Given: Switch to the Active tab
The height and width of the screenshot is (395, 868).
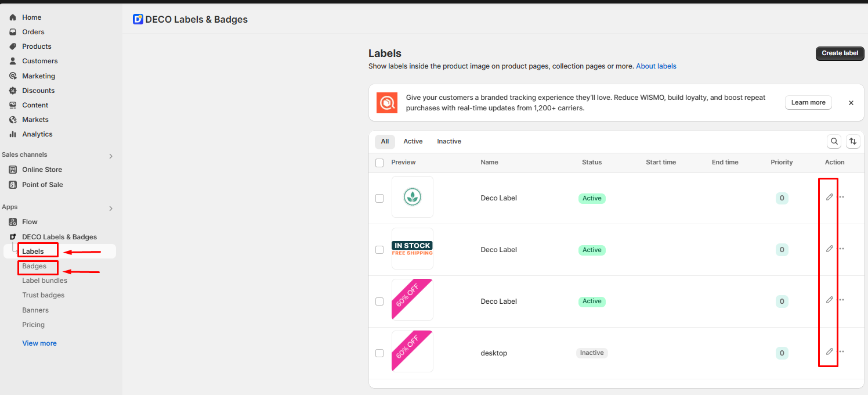Looking at the screenshot, I should coord(413,141).
